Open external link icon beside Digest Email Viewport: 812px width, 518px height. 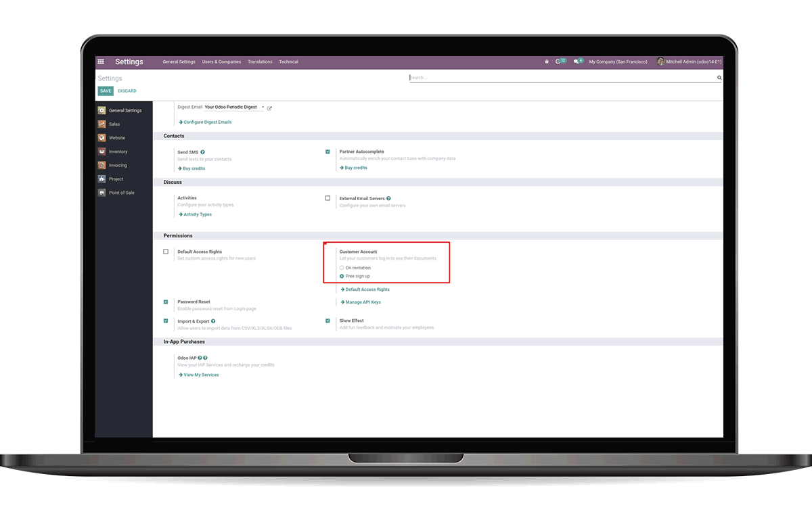coord(269,108)
